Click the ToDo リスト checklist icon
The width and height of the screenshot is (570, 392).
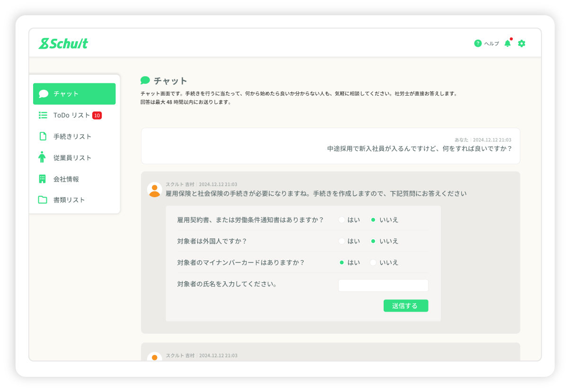click(43, 114)
